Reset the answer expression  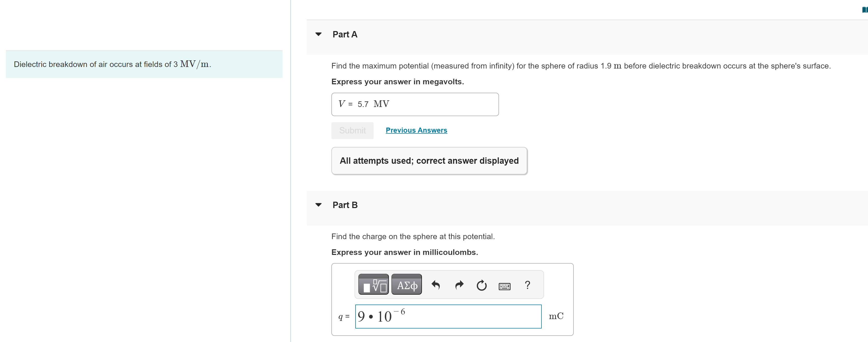[x=481, y=285]
